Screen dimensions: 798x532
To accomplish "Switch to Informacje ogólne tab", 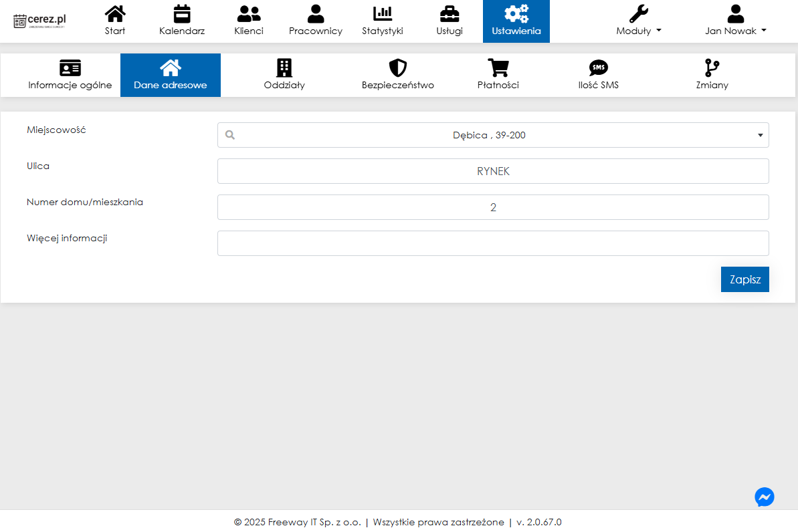I will [70, 76].
